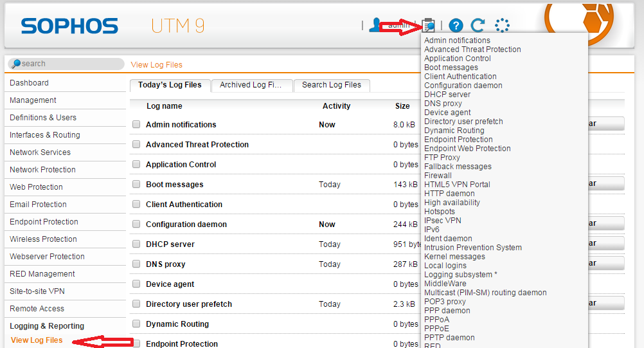The height and width of the screenshot is (348, 644).
Task: Click the dotted circle activity icon
Action: click(x=503, y=26)
